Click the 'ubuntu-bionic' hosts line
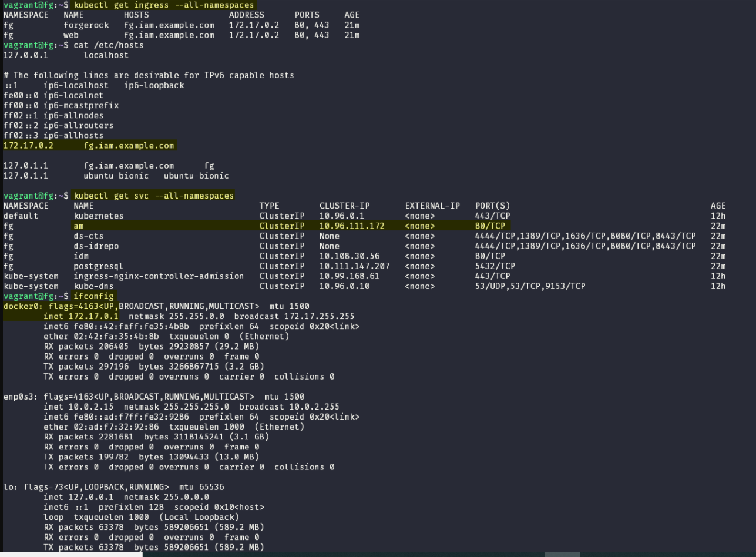 click(116, 176)
